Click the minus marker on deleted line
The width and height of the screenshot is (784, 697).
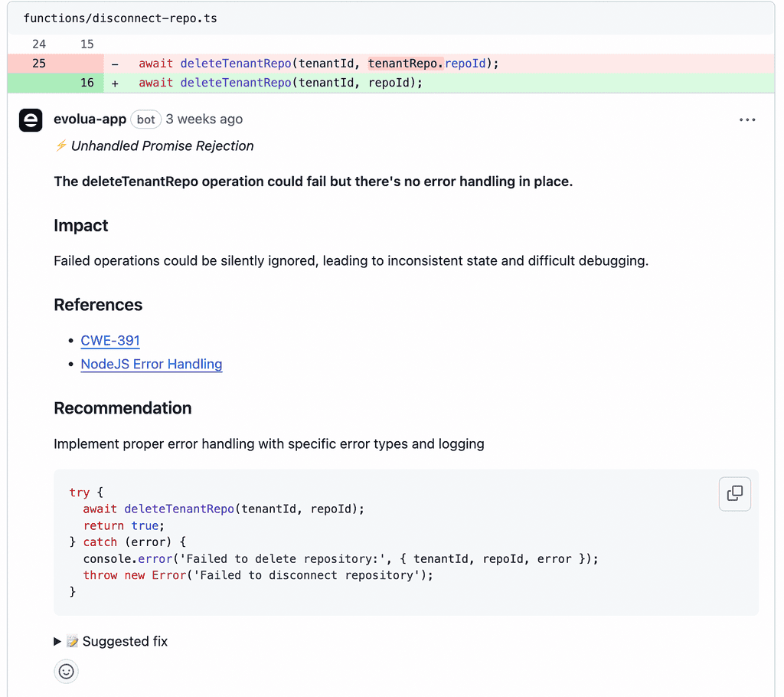pos(115,64)
